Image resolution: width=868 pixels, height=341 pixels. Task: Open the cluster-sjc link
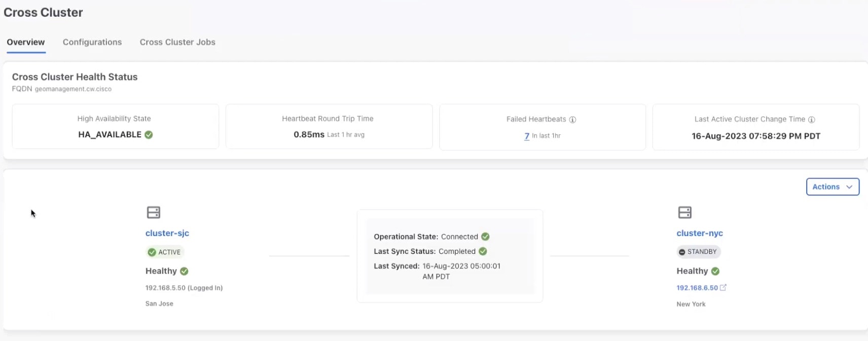pyautogui.click(x=167, y=233)
